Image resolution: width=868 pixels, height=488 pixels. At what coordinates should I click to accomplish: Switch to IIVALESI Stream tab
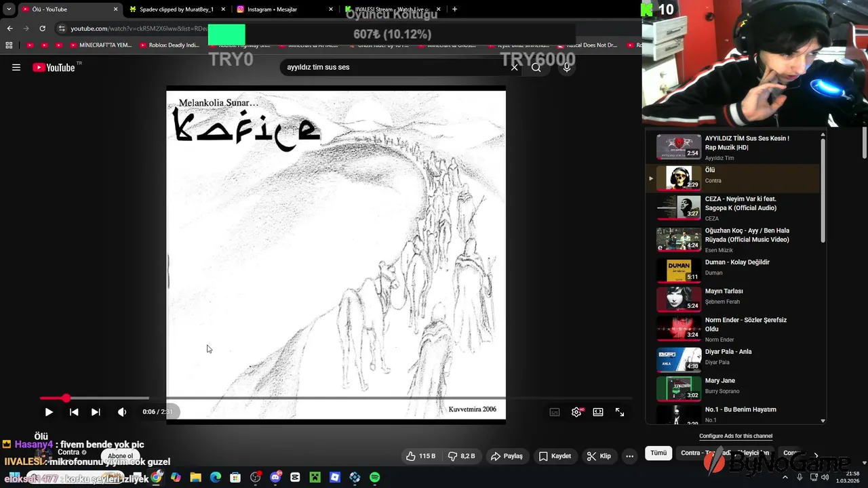click(x=391, y=9)
